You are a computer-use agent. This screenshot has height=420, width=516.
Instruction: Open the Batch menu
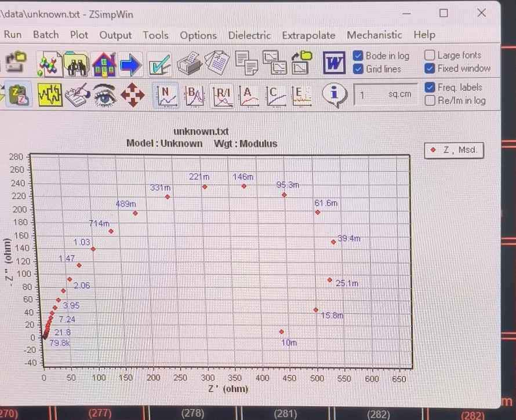pos(46,35)
